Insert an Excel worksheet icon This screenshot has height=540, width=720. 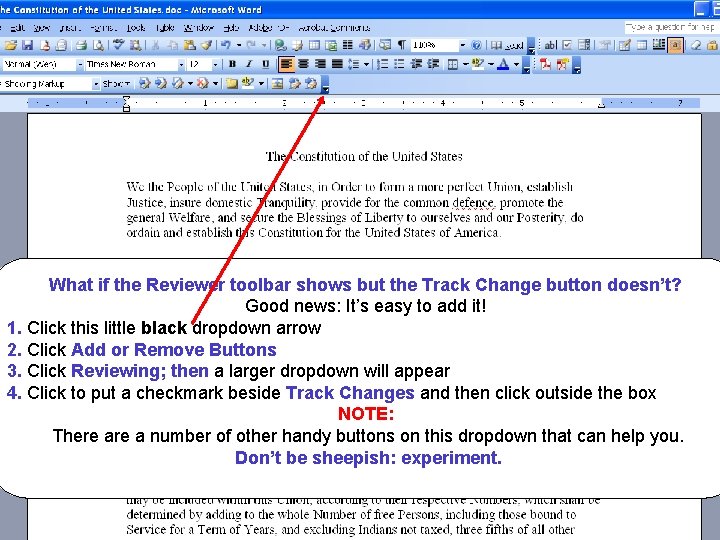331,45
